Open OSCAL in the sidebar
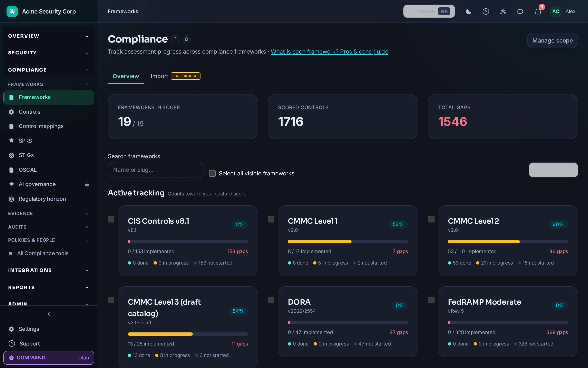The width and height of the screenshot is (588, 368). coord(49,170)
